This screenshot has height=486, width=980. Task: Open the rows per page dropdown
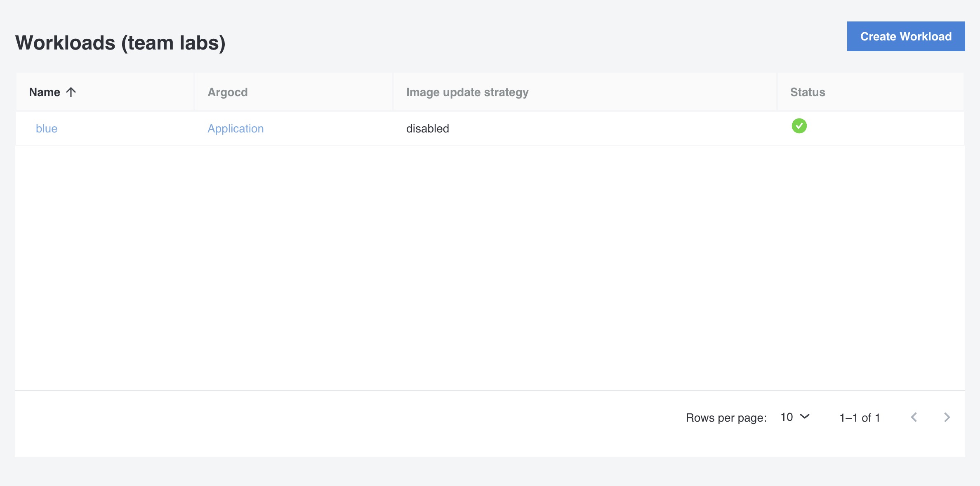click(x=795, y=417)
